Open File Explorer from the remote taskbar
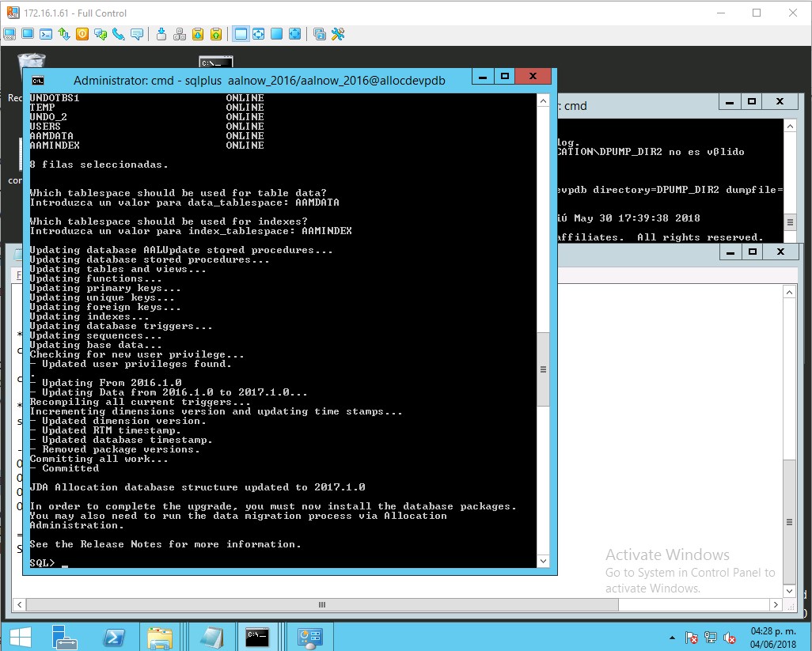Screen dimensions: 812x651 tap(160, 636)
